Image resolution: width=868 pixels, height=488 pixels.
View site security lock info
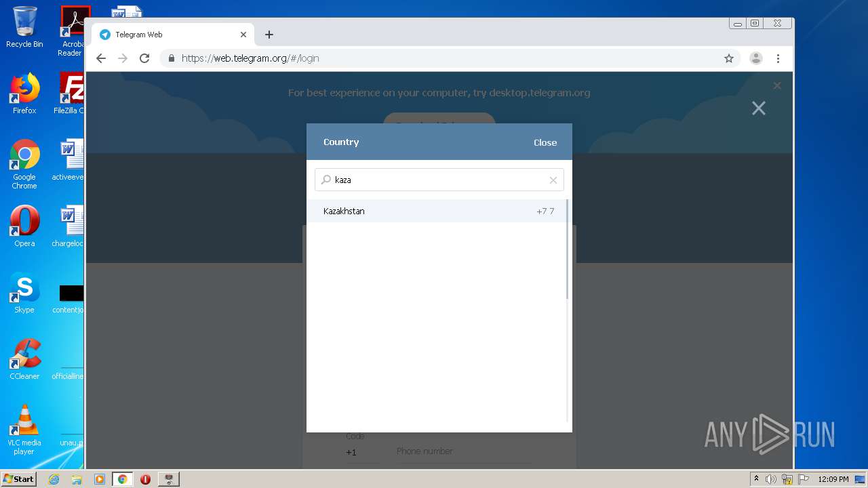point(172,58)
